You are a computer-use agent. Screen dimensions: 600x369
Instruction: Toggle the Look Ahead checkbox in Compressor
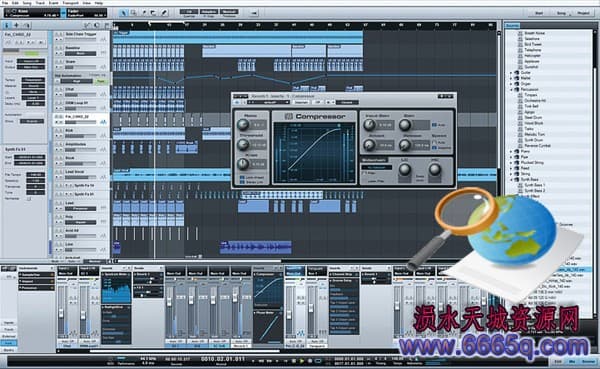point(242,178)
